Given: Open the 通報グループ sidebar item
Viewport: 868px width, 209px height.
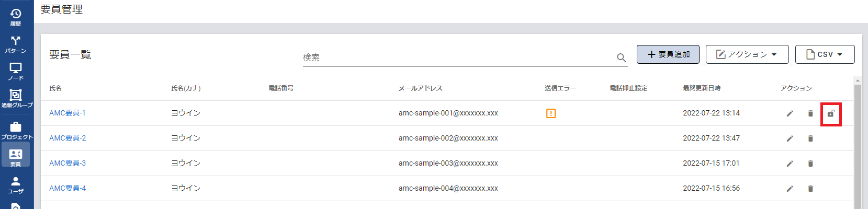Looking at the screenshot, I should tap(16, 98).
